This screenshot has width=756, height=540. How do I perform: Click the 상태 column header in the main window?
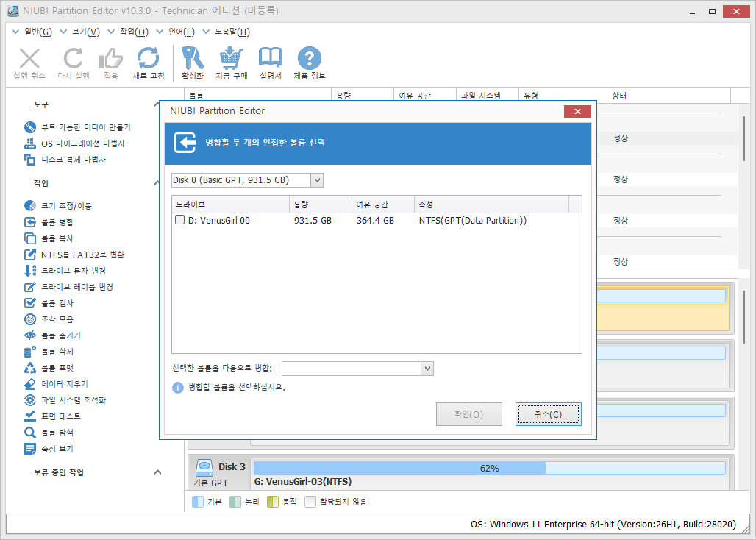[668, 96]
